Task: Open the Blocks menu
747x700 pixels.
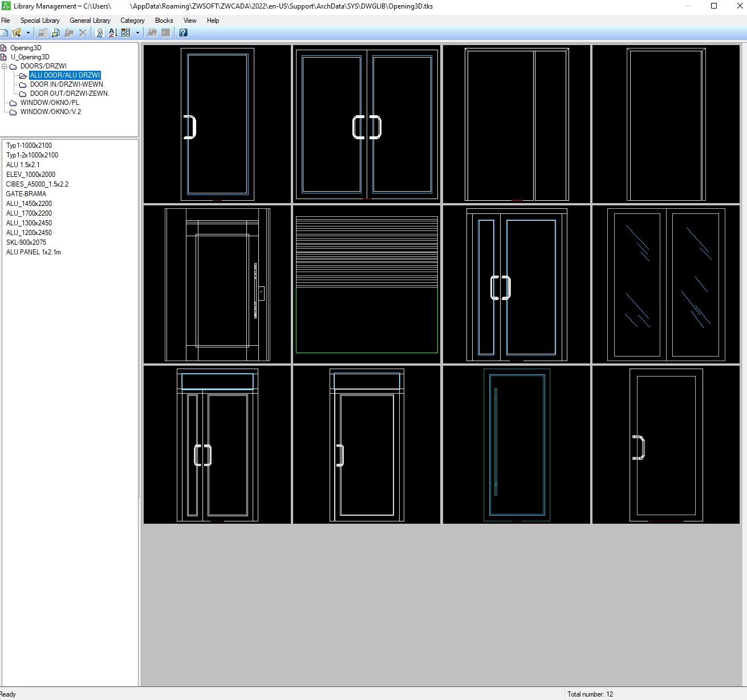Action: [164, 21]
